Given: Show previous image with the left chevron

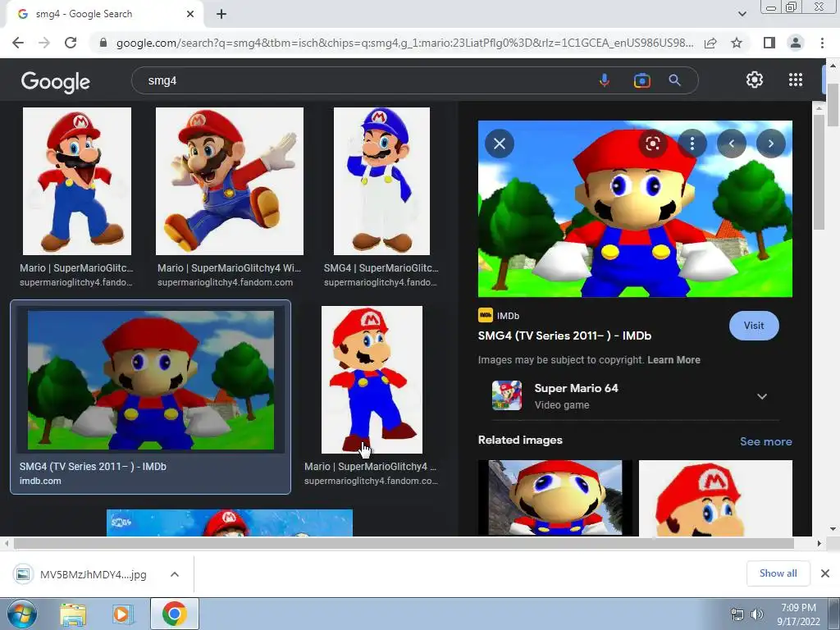Looking at the screenshot, I should click(731, 144).
